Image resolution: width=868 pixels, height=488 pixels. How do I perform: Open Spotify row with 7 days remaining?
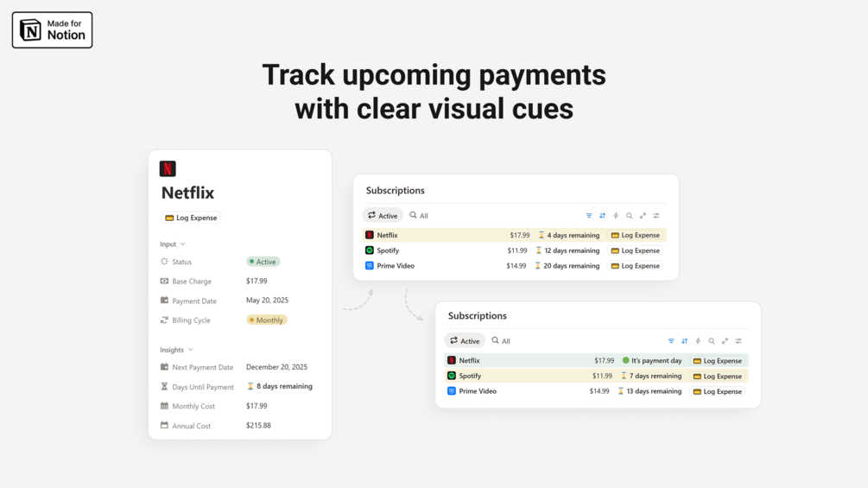point(596,376)
